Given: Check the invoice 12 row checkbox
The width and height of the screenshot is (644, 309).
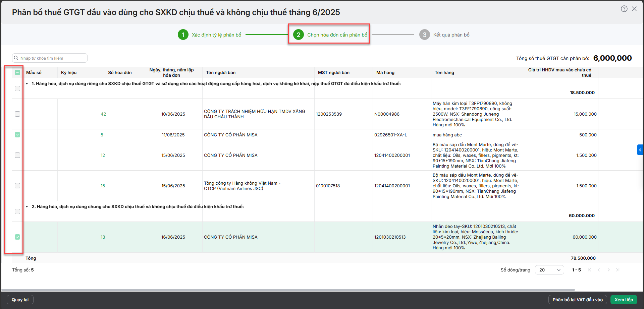Looking at the screenshot, I should [x=17, y=155].
